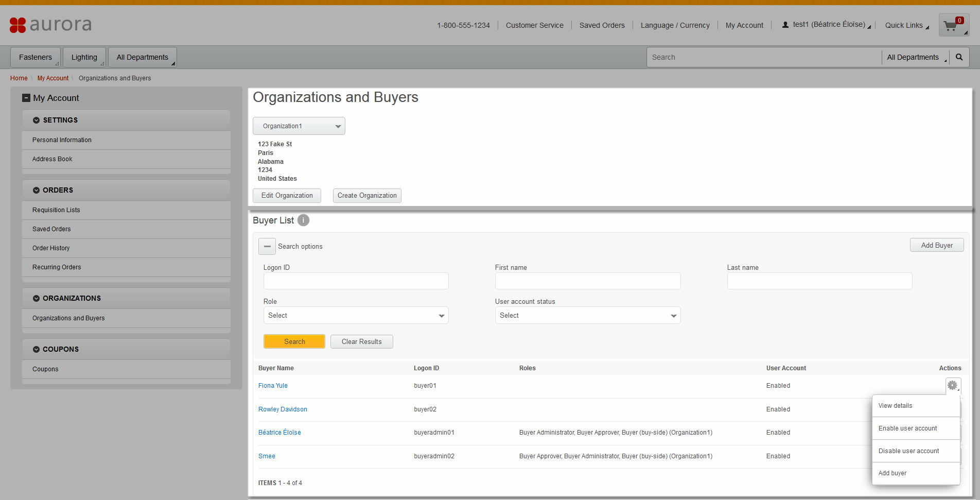Click inside the Logon ID field
980x500 pixels.
(355, 281)
